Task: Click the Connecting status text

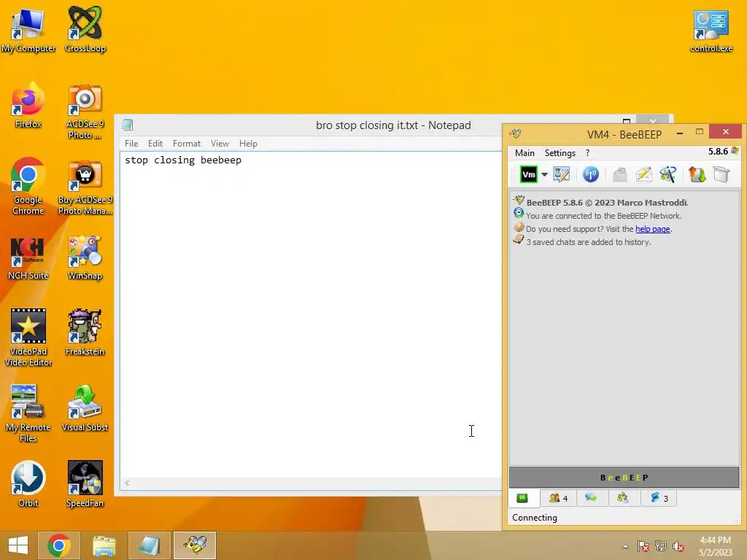Action: click(535, 518)
